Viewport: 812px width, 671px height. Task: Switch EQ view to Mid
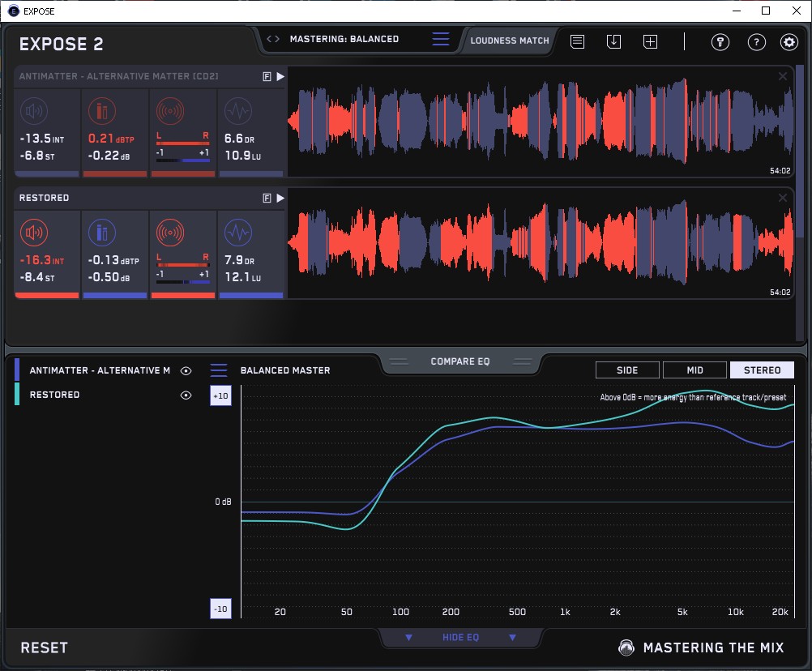tap(694, 370)
